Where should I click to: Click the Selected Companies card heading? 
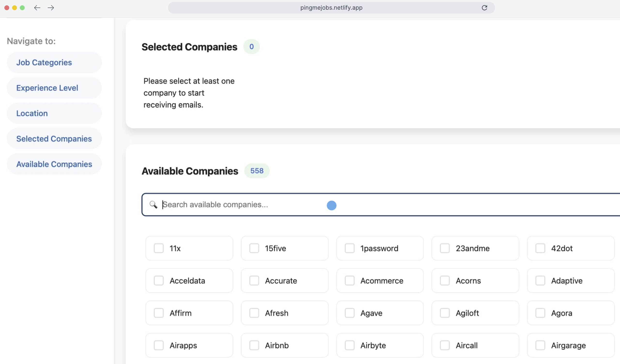pyautogui.click(x=189, y=47)
